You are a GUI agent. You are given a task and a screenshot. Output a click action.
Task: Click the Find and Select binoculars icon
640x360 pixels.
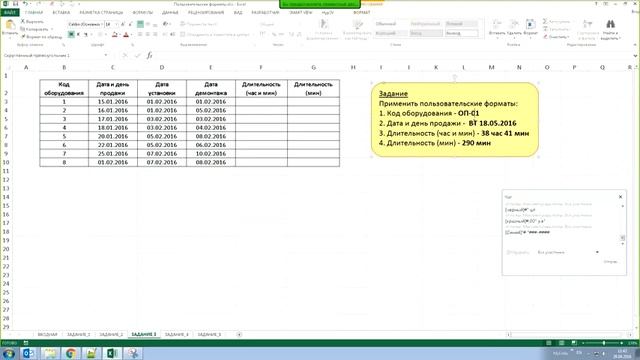click(x=610, y=25)
